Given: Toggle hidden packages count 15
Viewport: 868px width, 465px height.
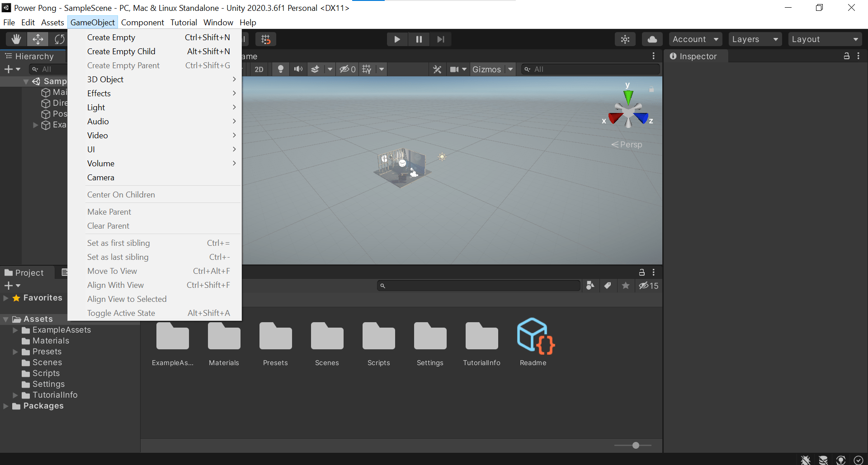Looking at the screenshot, I should [648, 286].
